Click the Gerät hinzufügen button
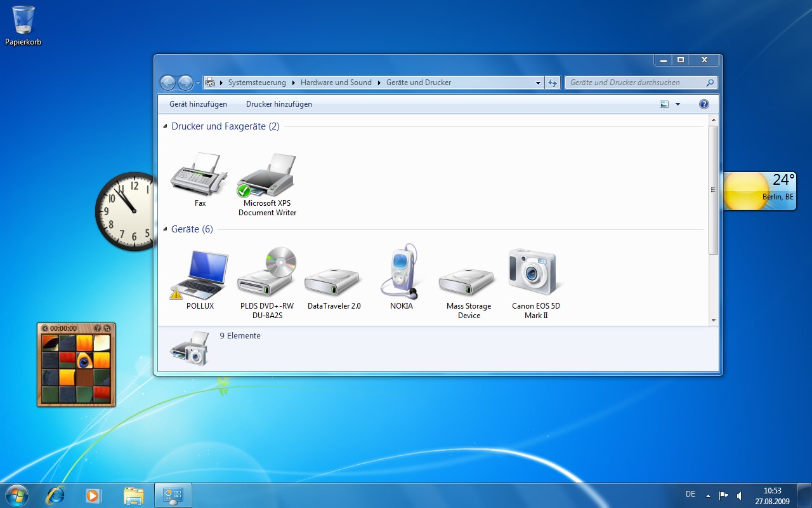Screen dimensions: 812x508 [x=198, y=104]
